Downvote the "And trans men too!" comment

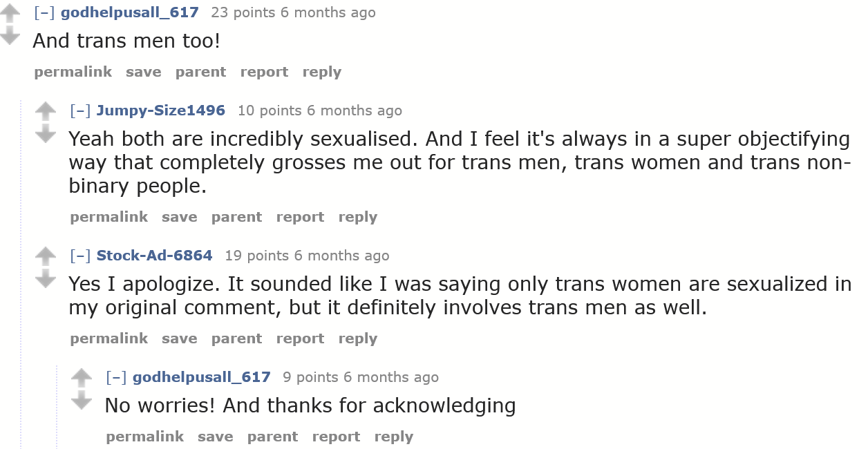[x=10, y=35]
